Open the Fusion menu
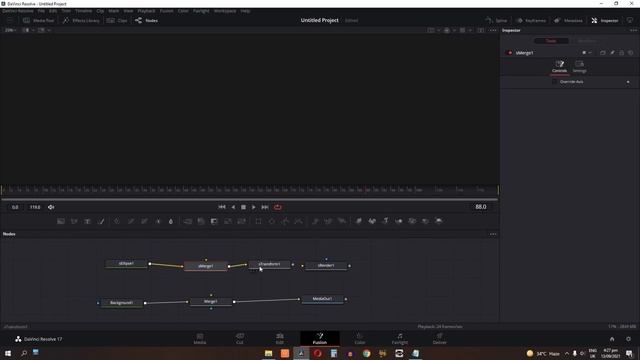The height and width of the screenshot is (360, 640). tap(167, 11)
